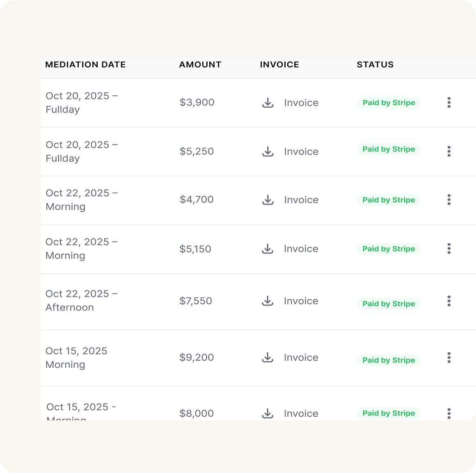The width and height of the screenshot is (476, 473).
Task: Sort by Mediation Date column header
Action: (85, 64)
